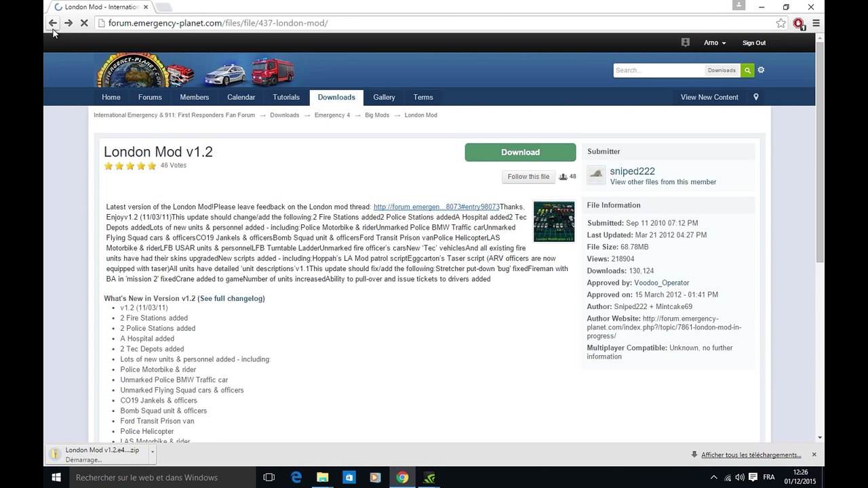This screenshot has height=488, width=868.
Task: Click the Emergency-Planet site logo
Action: [195, 70]
